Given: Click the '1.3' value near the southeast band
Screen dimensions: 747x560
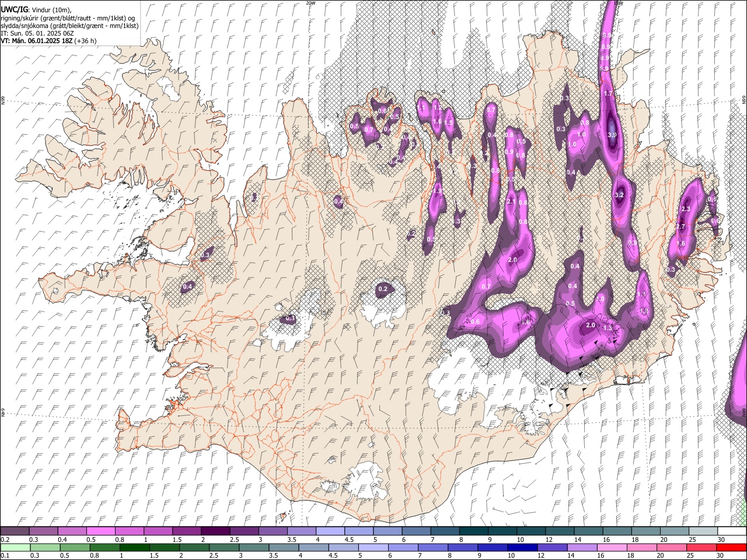Looking at the screenshot, I should click(x=608, y=328).
